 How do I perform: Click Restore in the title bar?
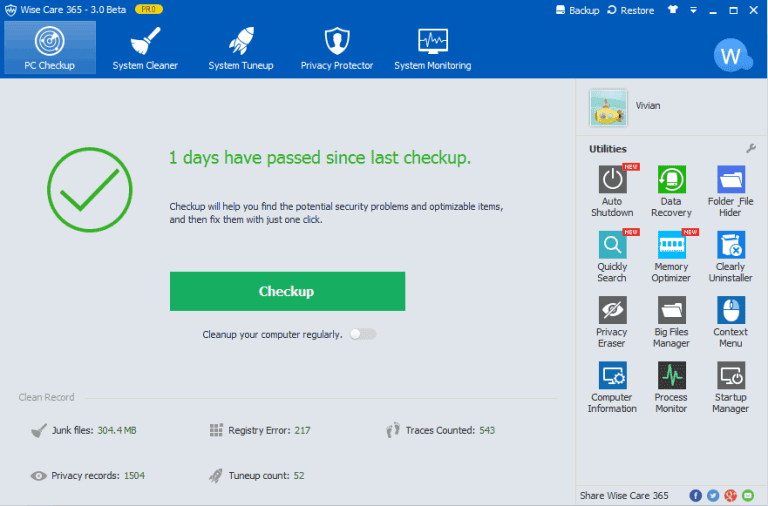(x=631, y=10)
